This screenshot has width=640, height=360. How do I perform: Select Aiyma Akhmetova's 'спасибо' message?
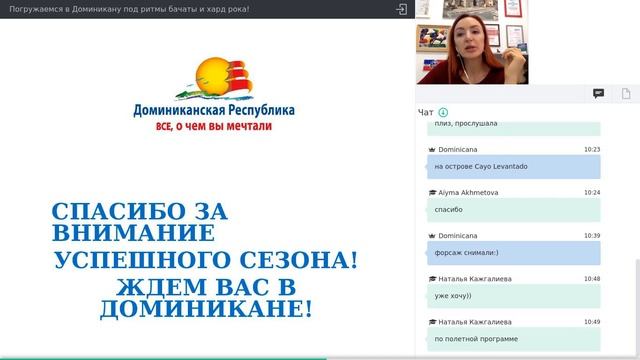(513, 210)
